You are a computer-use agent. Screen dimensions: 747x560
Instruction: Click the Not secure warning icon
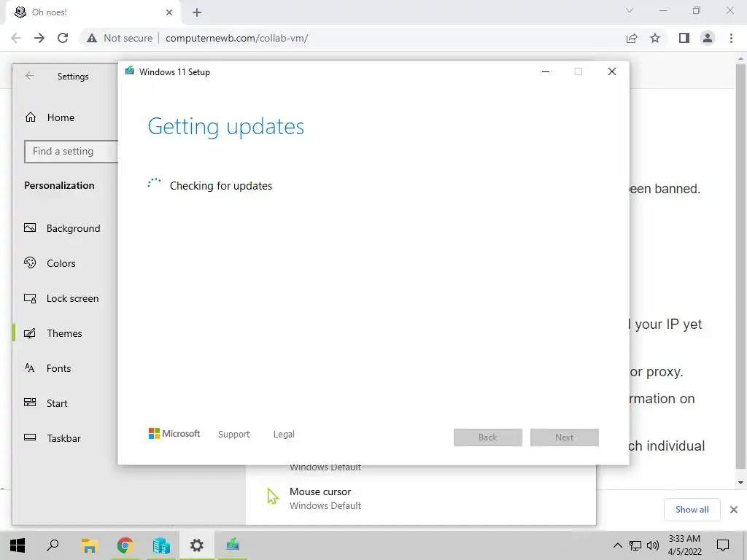(92, 38)
